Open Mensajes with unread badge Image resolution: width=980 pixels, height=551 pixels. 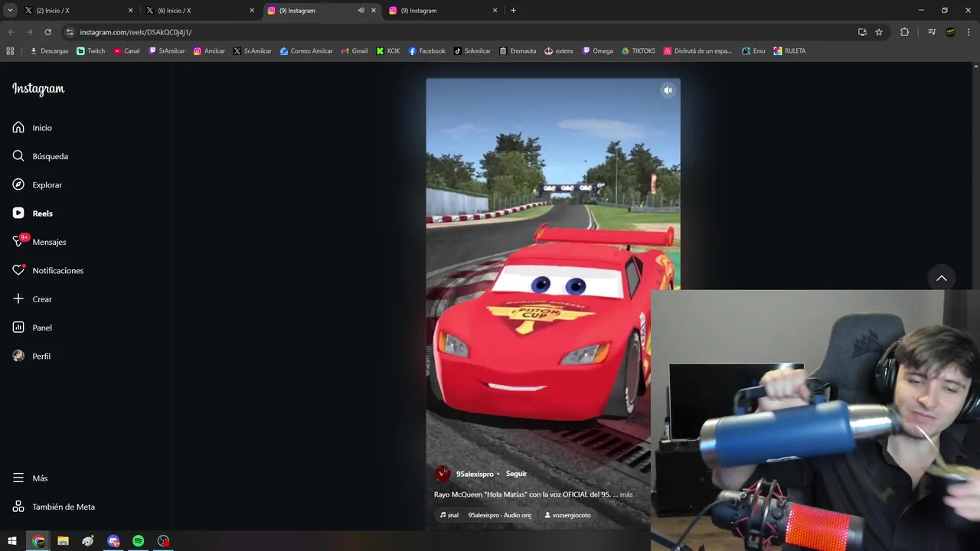(x=39, y=242)
